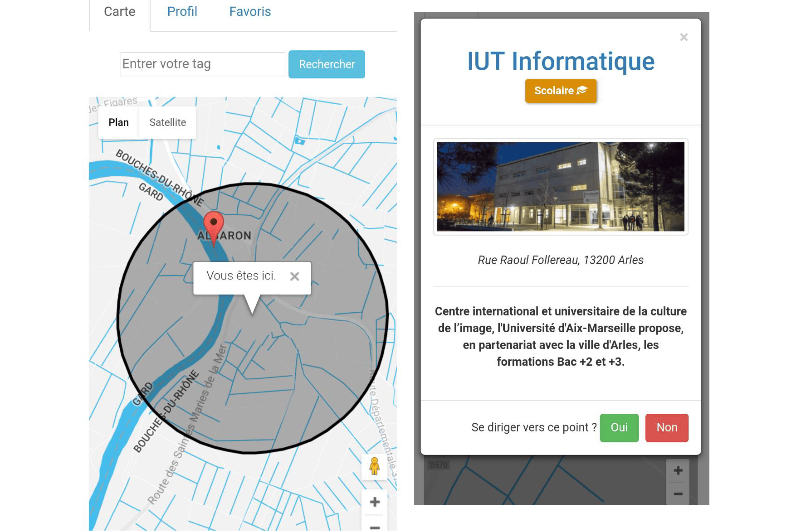This screenshot has height=532, width=801.
Task: Click the zoom in icon on the map
Action: pyautogui.click(x=375, y=502)
